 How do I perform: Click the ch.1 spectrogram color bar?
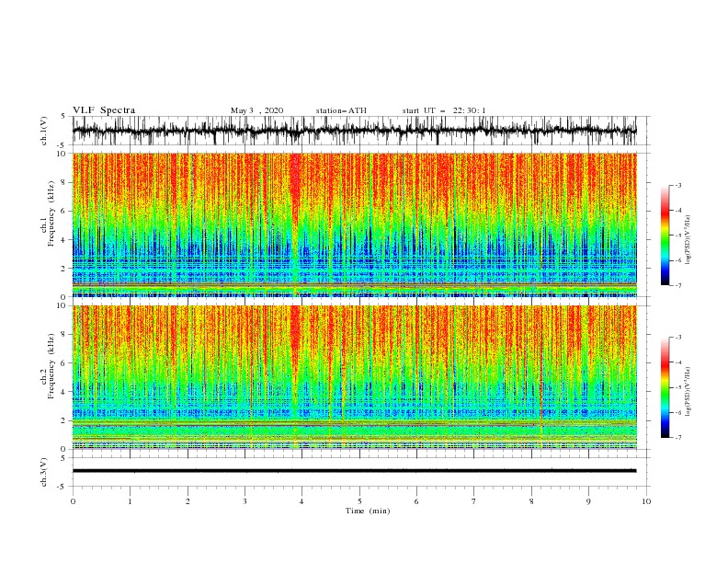[665, 236]
